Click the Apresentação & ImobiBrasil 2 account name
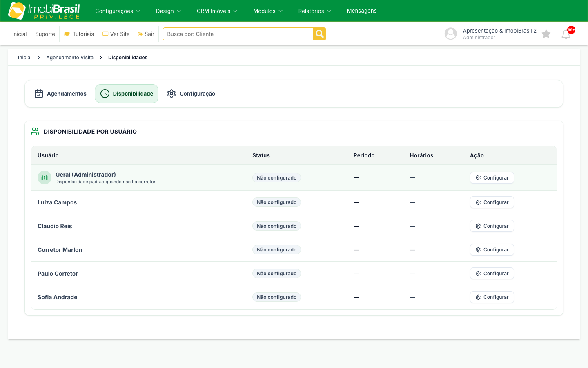 pos(499,31)
